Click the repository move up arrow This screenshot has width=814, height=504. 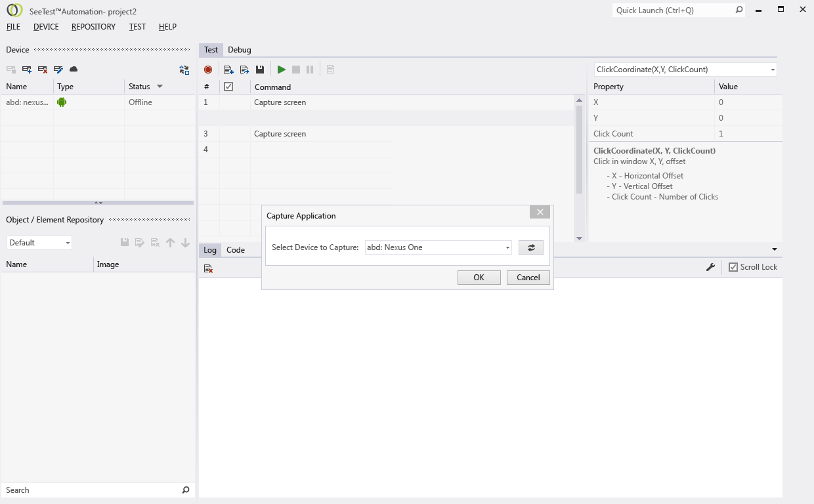pyautogui.click(x=170, y=243)
